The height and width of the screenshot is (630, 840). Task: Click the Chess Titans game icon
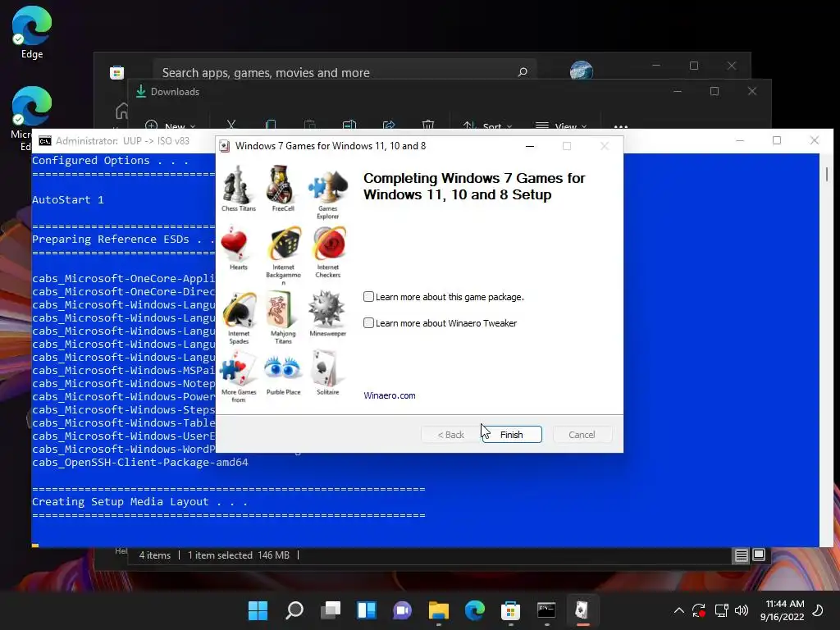[x=237, y=183]
